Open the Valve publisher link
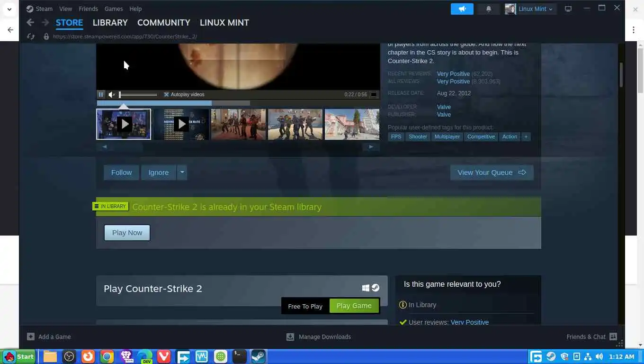 (x=444, y=115)
